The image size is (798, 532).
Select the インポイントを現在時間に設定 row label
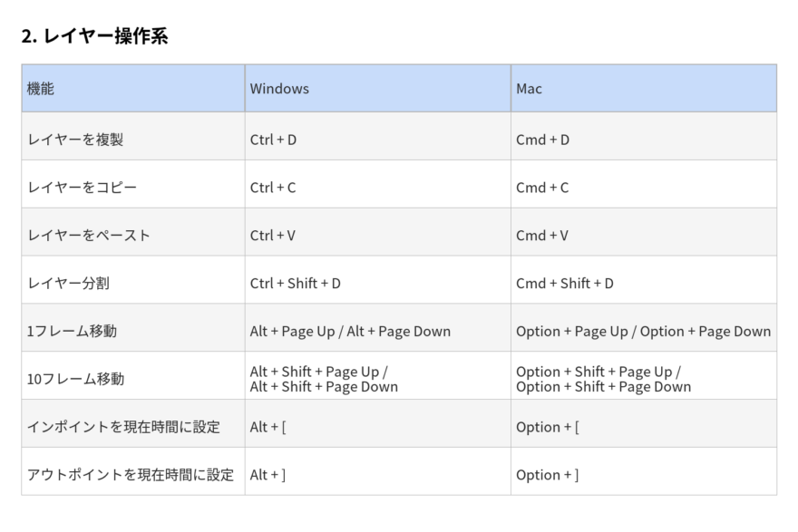123,427
